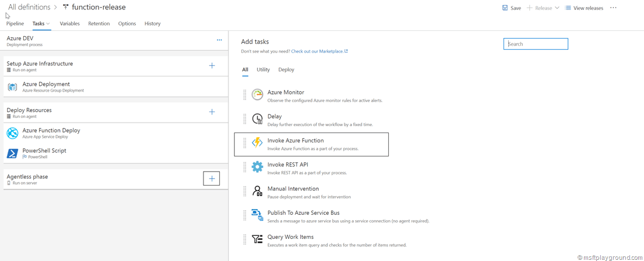Image resolution: width=644 pixels, height=261 pixels.
Task: Click the Invoke REST API gear icon
Action: pos(257,167)
